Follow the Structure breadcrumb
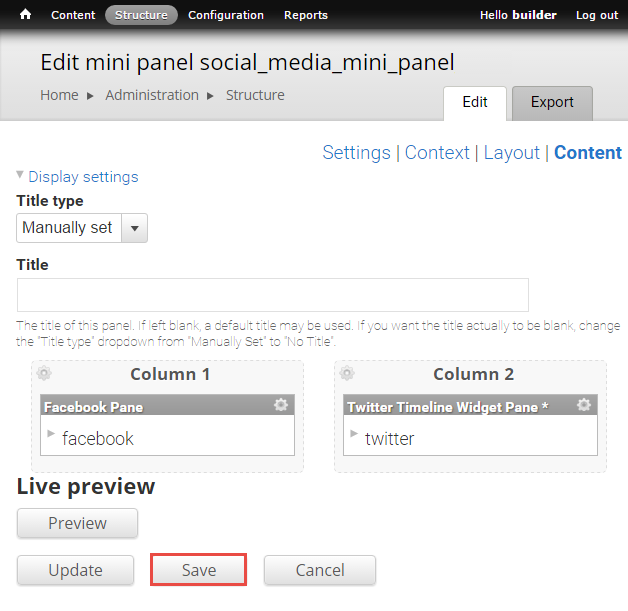 point(255,95)
